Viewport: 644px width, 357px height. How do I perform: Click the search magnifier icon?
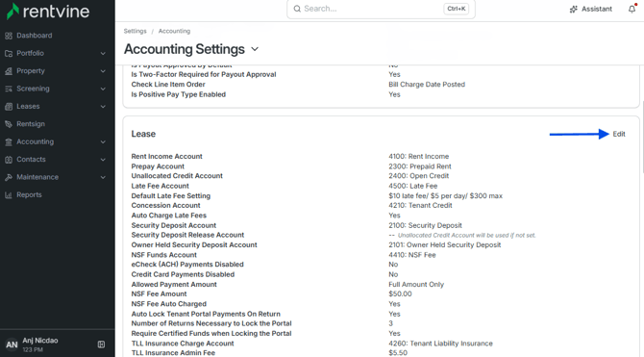(x=297, y=9)
